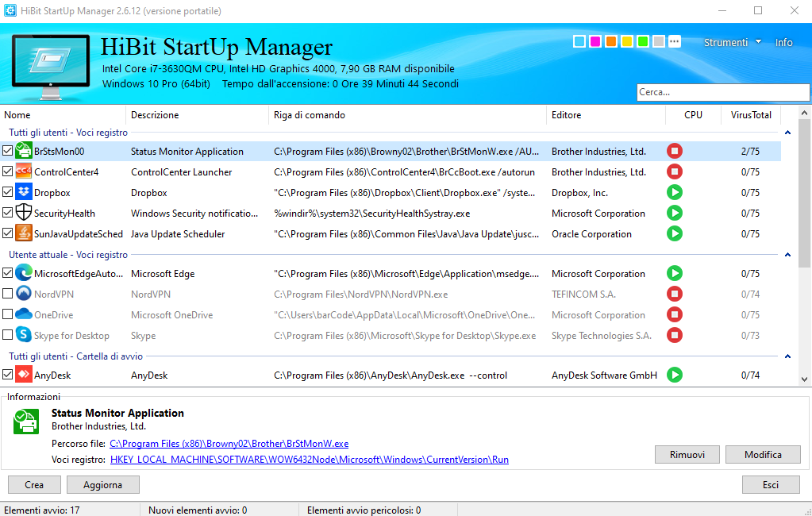Open the Strumenti dropdown menu
Screen dimensions: 812x516
733,43
